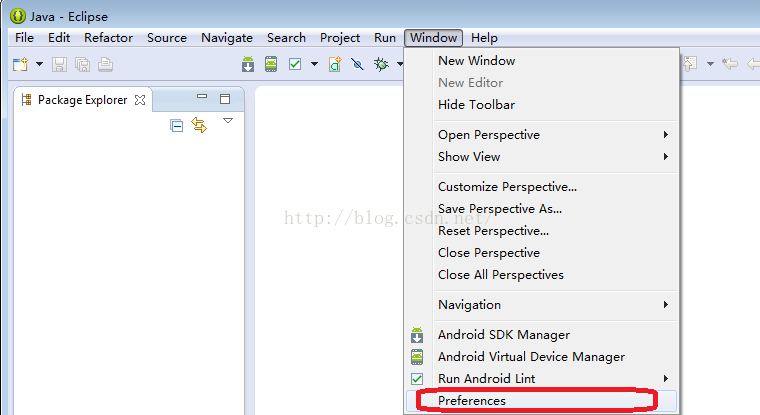The height and width of the screenshot is (415, 760).
Task: Open the Run menu
Action: [385, 38]
